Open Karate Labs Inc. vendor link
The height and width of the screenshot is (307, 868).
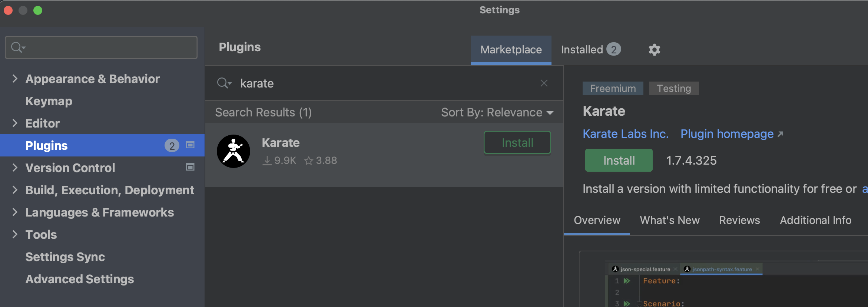coord(626,134)
